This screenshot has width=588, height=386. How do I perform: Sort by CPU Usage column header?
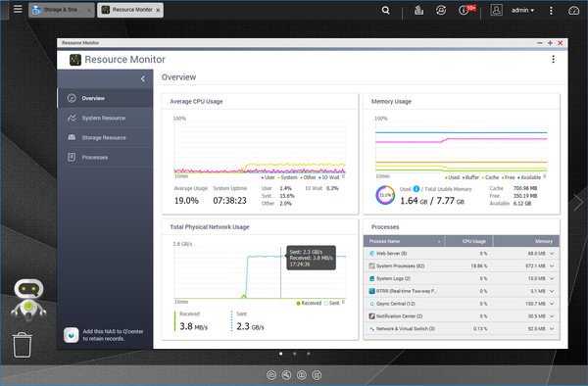(x=468, y=241)
